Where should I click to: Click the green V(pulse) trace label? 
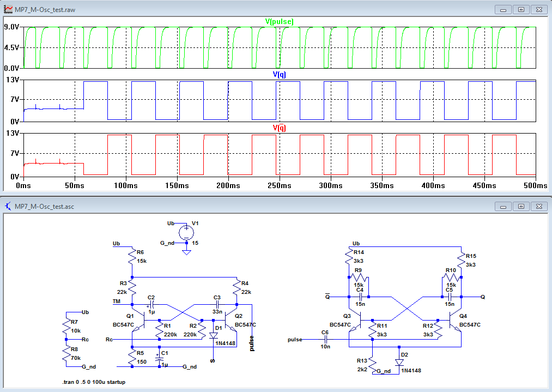pos(279,21)
